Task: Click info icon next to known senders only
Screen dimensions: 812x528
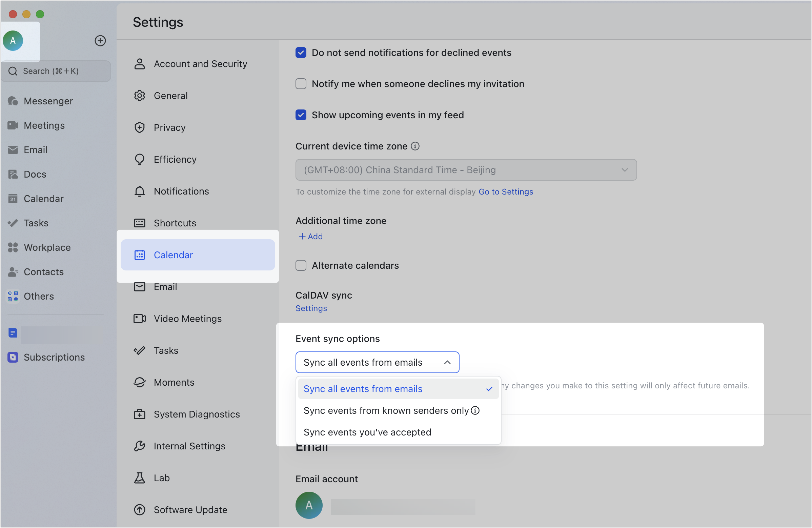Action: [475, 410]
